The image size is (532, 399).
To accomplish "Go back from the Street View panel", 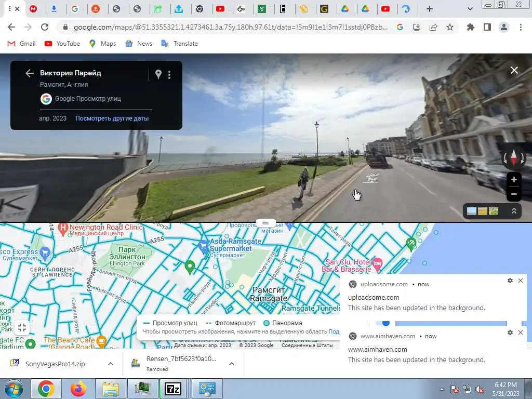I will tap(30, 73).
